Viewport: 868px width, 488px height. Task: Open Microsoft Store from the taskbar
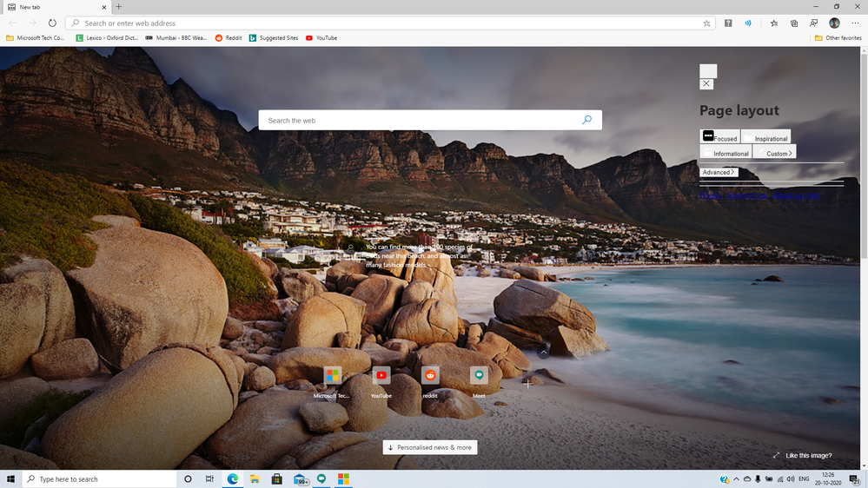pos(277,479)
